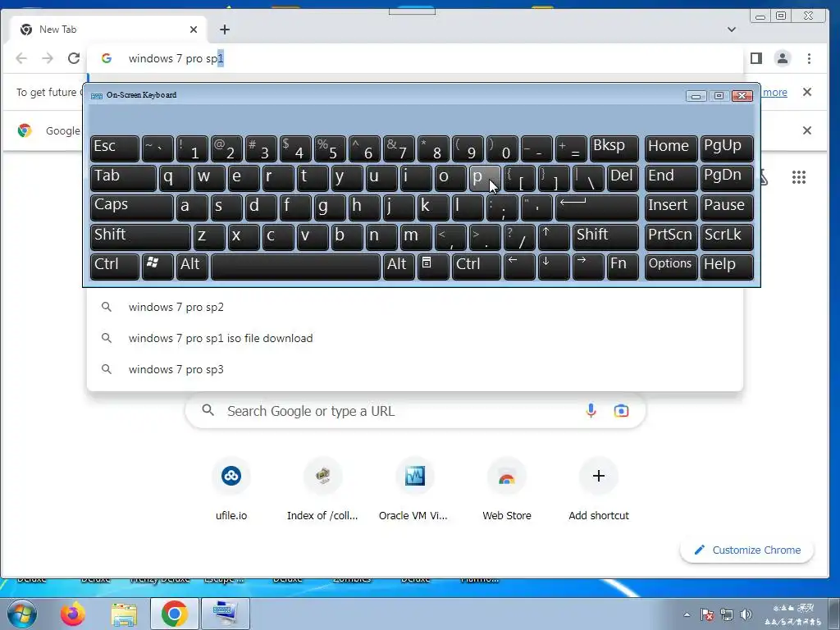This screenshot has height=630, width=840.
Task: Click the Search Google or type a URL box
Action: click(415, 411)
